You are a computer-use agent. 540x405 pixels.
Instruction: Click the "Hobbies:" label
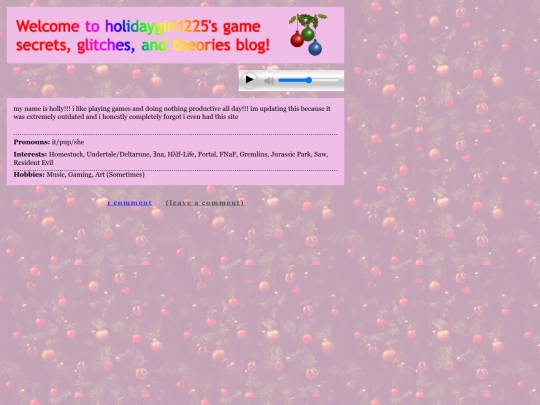(x=29, y=175)
